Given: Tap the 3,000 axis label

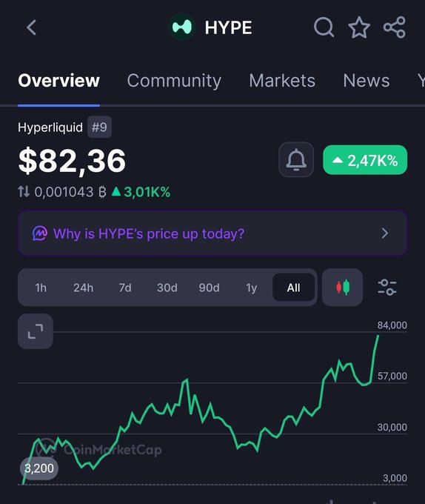Looking at the screenshot, I should [395, 478].
